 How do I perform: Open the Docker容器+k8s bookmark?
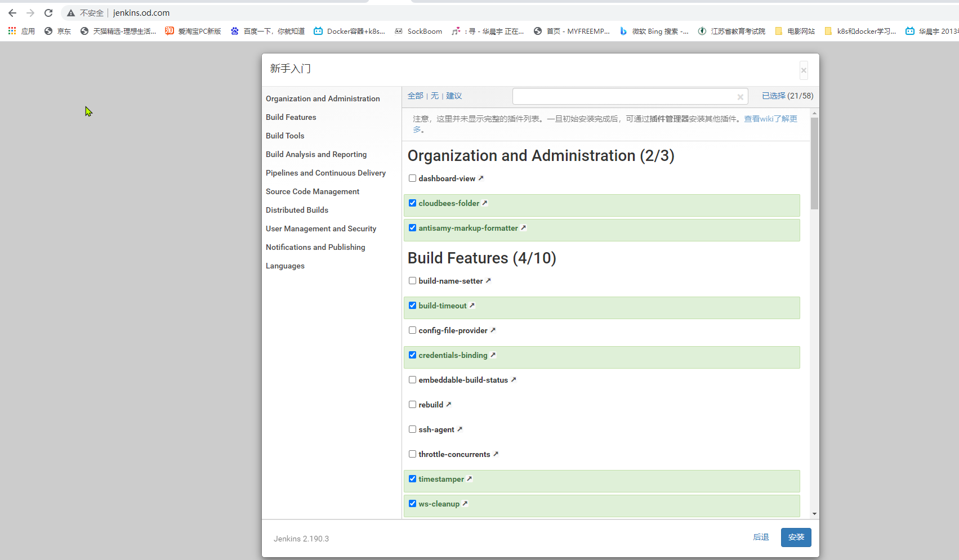349,31
